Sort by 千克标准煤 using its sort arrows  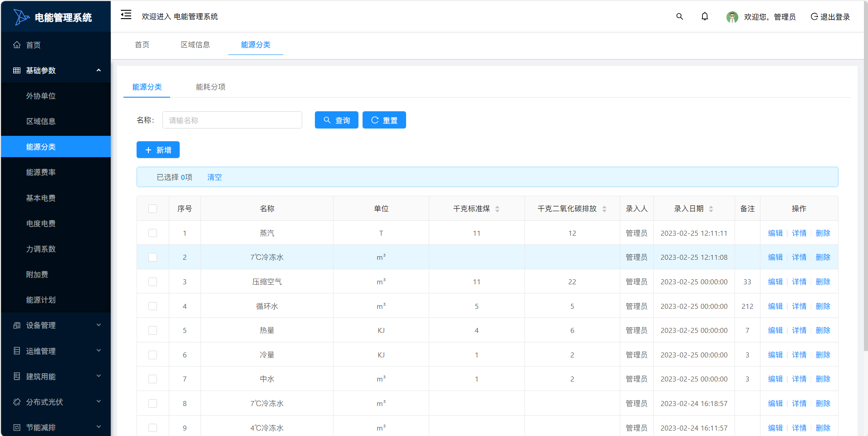click(x=497, y=209)
